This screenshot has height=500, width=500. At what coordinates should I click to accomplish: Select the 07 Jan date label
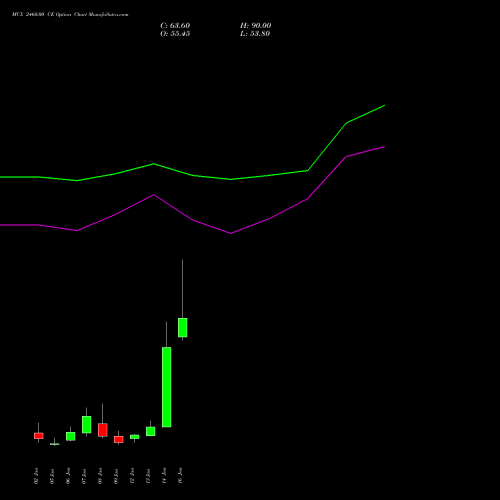(84, 476)
